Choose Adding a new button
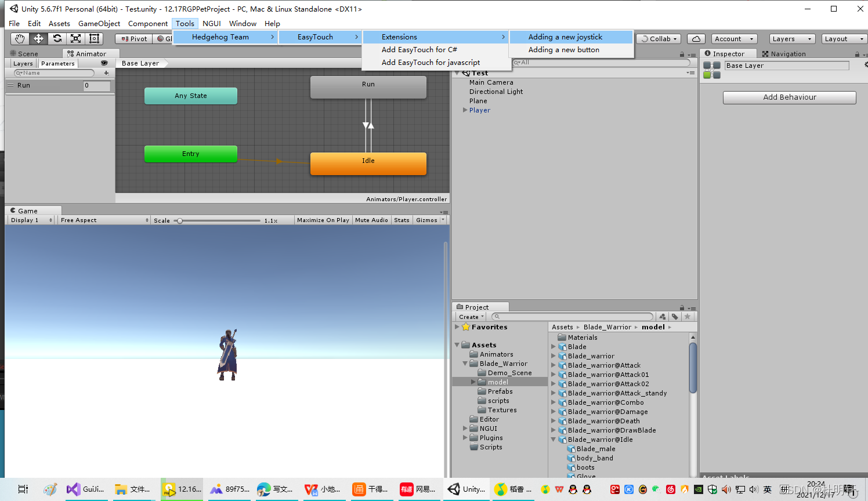This screenshot has width=868, height=501. click(x=571, y=50)
